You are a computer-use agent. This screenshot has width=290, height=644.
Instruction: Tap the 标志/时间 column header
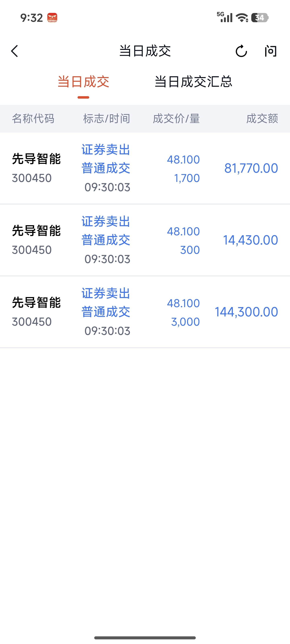coord(107,119)
